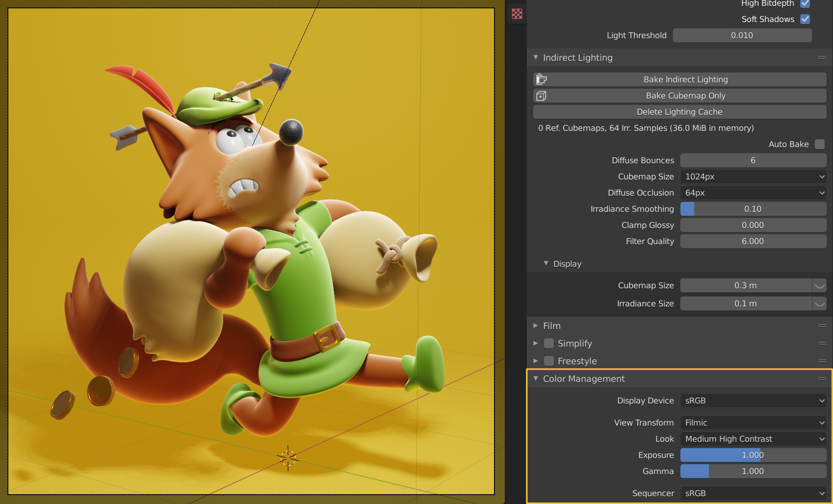Image resolution: width=833 pixels, height=504 pixels.
Task: Click the Light Threshold value field
Action: pos(742,35)
